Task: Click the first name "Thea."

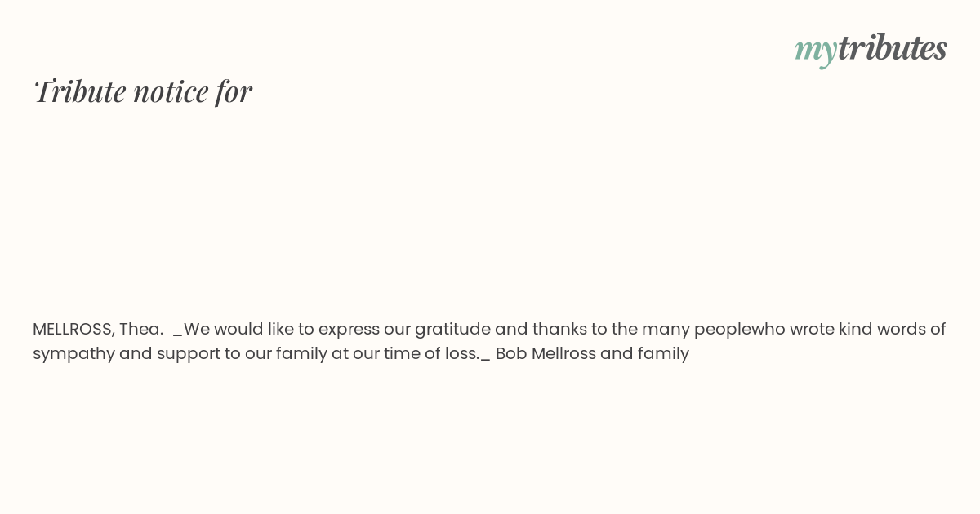Action: click(141, 329)
